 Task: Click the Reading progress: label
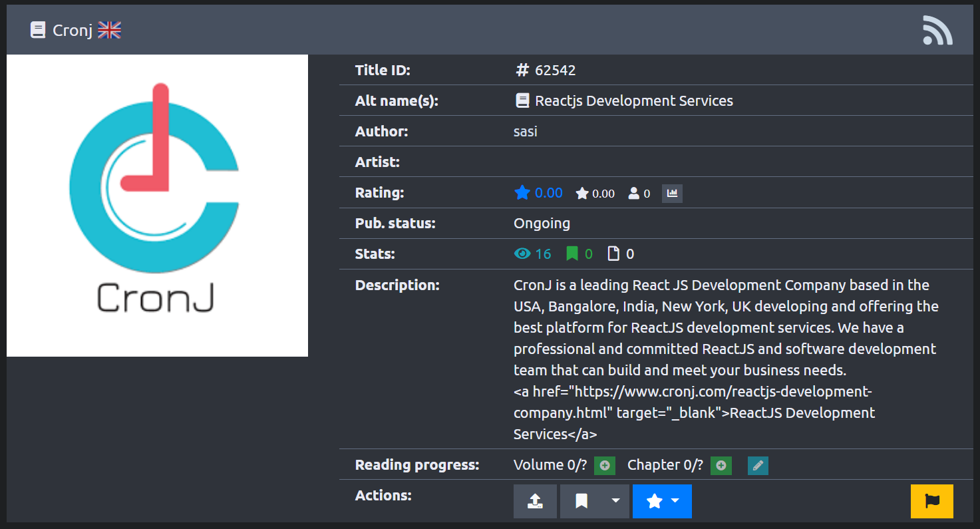click(x=417, y=464)
